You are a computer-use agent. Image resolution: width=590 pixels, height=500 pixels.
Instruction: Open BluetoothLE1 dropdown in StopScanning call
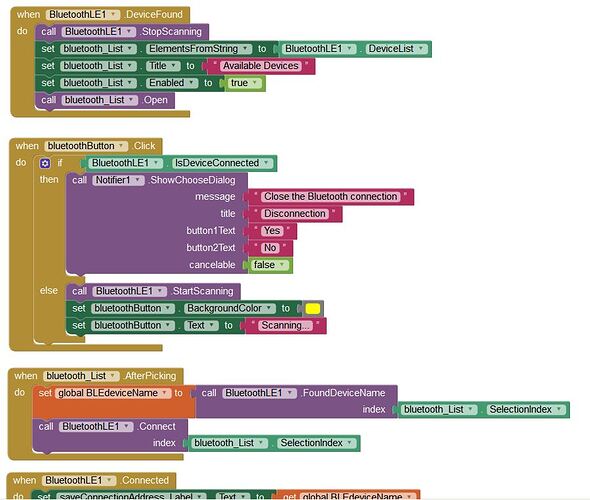98,32
